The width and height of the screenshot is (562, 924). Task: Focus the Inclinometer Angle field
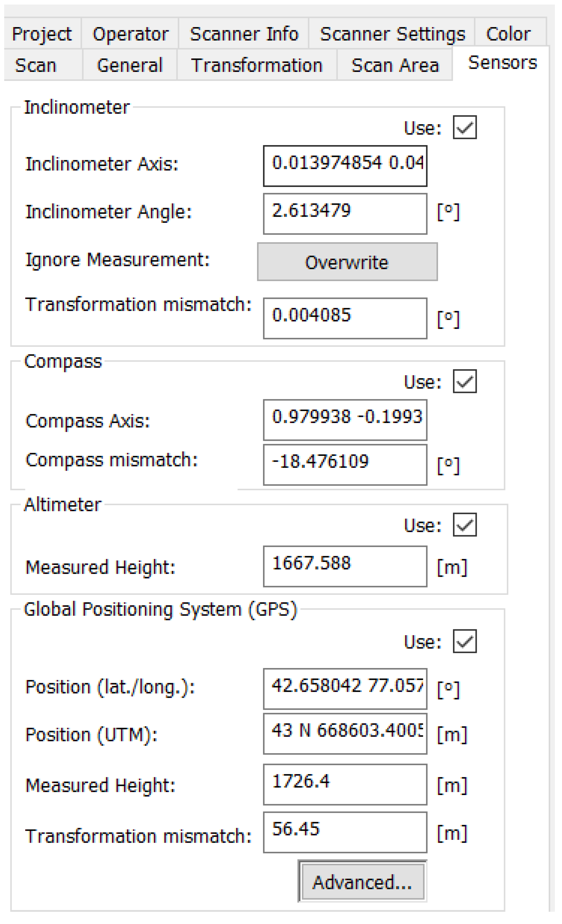[345, 214]
